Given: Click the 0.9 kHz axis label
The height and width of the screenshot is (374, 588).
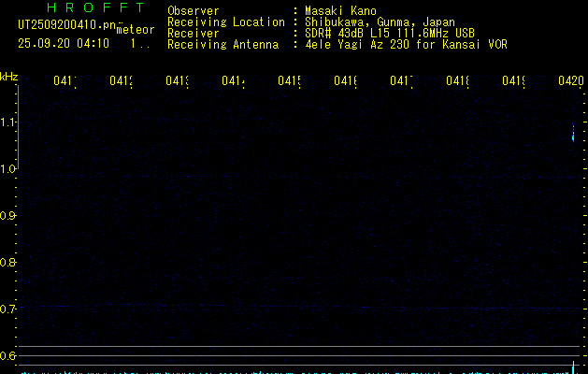Looking at the screenshot, I should (8, 216).
